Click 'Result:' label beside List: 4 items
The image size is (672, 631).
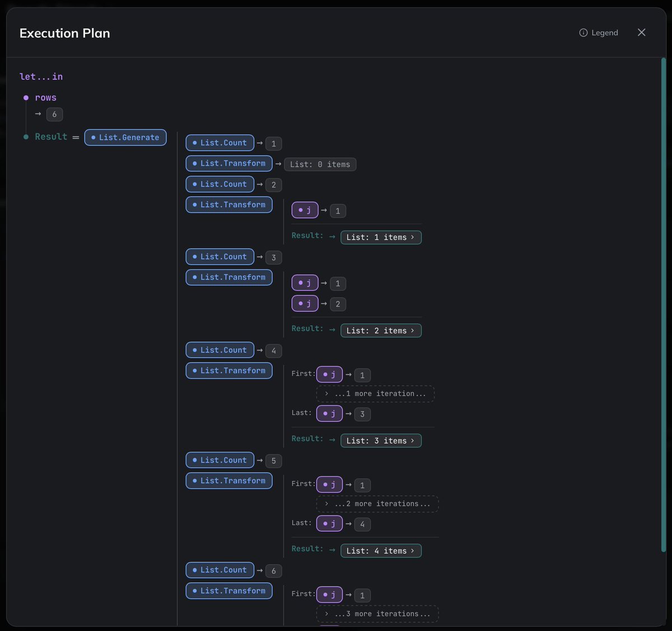pos(307,549)
